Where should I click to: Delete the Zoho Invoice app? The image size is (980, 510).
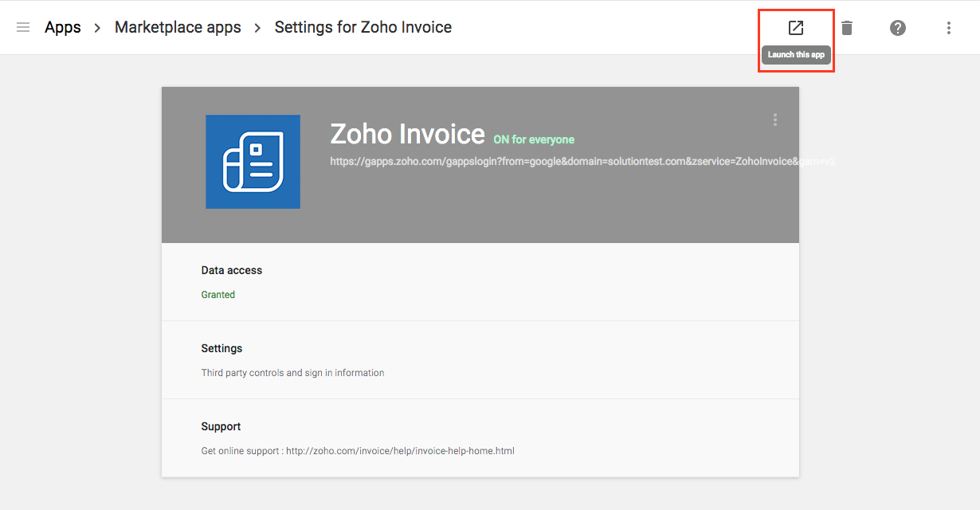click(x=847, y=28)
